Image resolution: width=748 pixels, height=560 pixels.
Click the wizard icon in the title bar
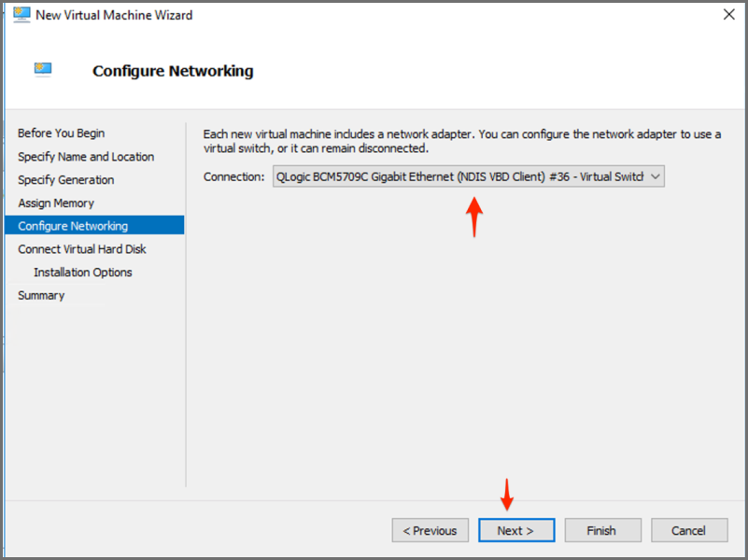(21, 15)
